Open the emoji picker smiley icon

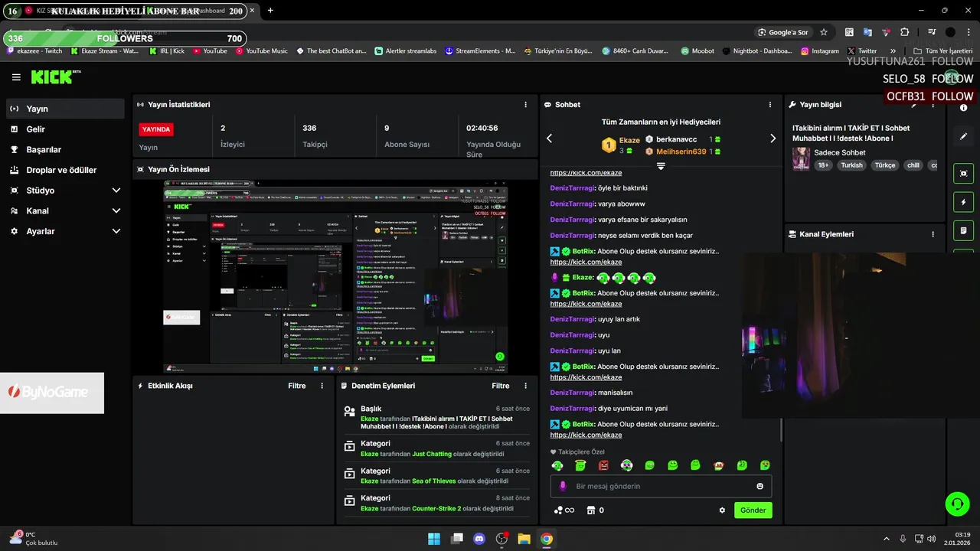(759, 486)
